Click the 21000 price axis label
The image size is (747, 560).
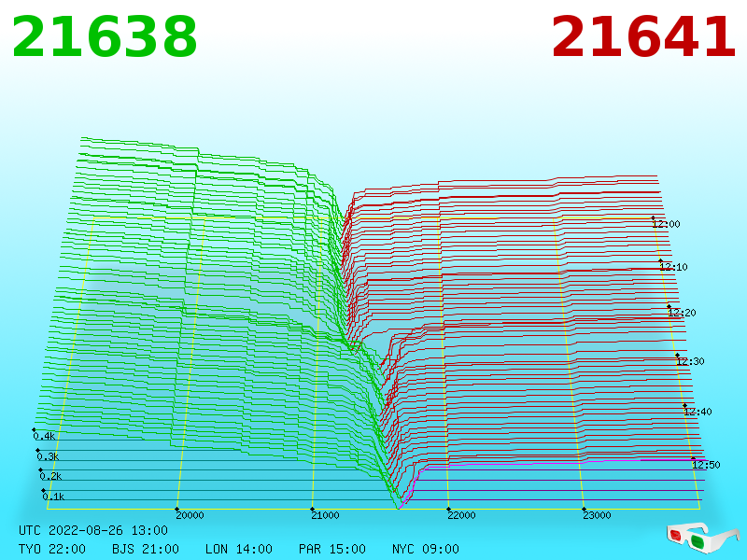(325, 515)
